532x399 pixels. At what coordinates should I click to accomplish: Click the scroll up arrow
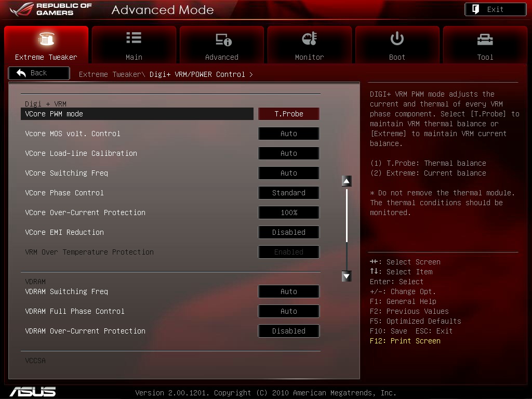(x=347, y=181)
